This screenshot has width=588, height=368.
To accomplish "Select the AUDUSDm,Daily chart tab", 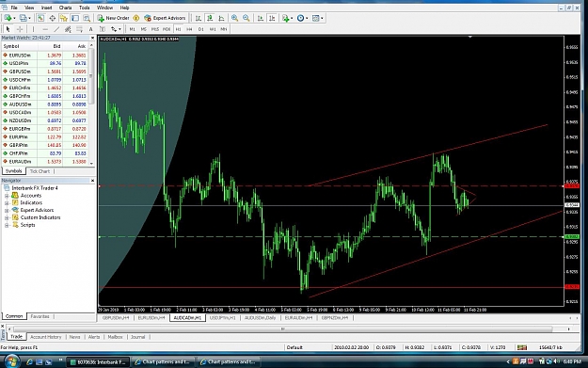I will click(261, 318).
